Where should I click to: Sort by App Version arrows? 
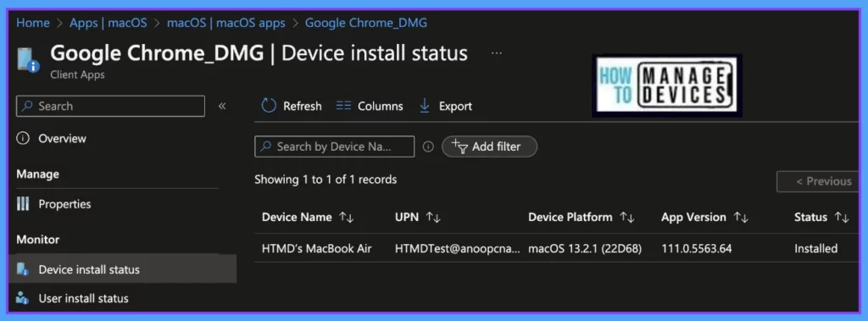741,218
